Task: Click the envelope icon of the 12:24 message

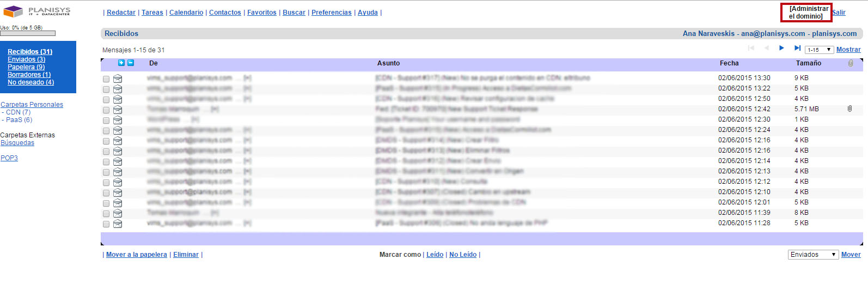Action: pyautogui.click(x=118, y=130)
